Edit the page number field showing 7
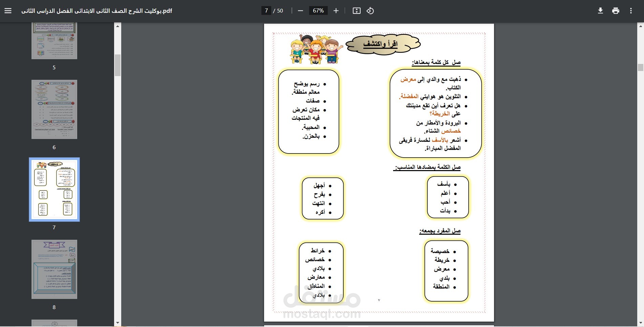Image resolution: width=644 pixels, height=327 pixels. [x=266, y=11]
